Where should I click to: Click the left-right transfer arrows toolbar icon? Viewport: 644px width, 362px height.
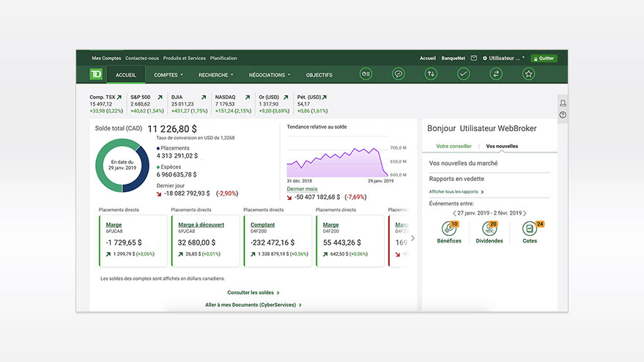click(x=496, y=74)
